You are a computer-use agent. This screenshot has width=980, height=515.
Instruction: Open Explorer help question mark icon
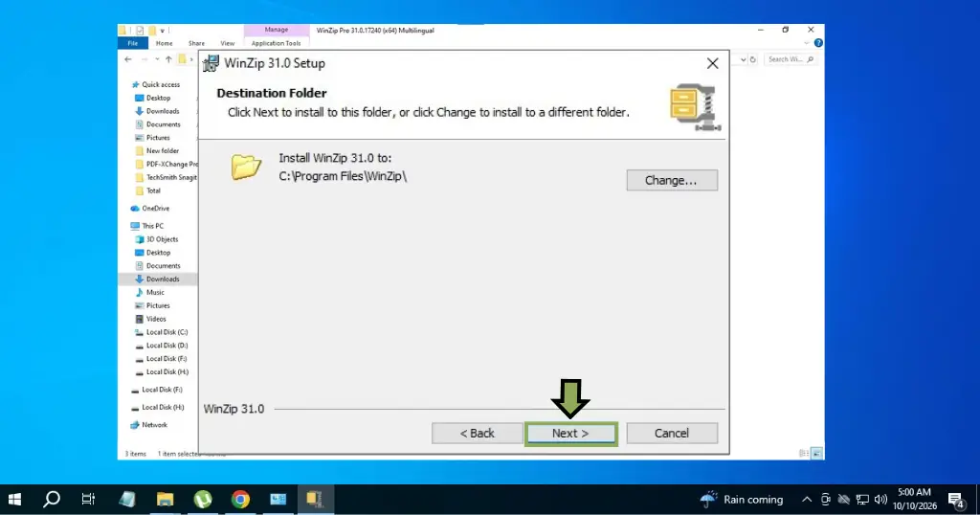818,43
